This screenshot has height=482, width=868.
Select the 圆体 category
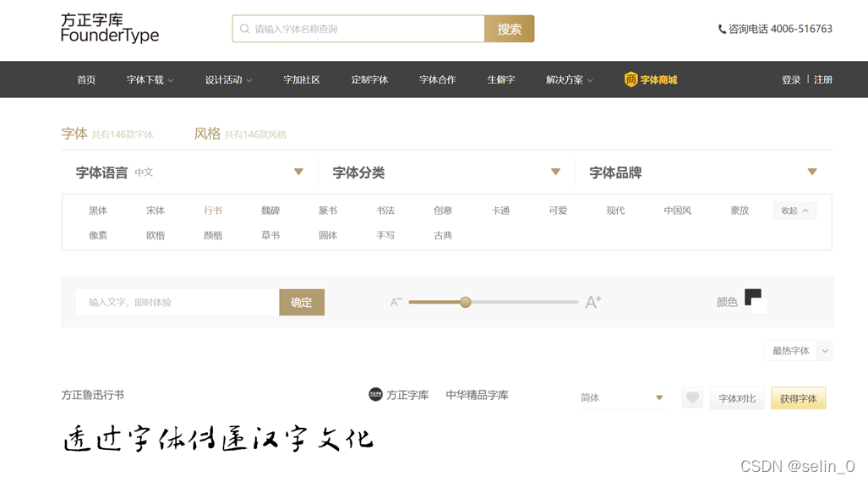(x=328, y=235)
